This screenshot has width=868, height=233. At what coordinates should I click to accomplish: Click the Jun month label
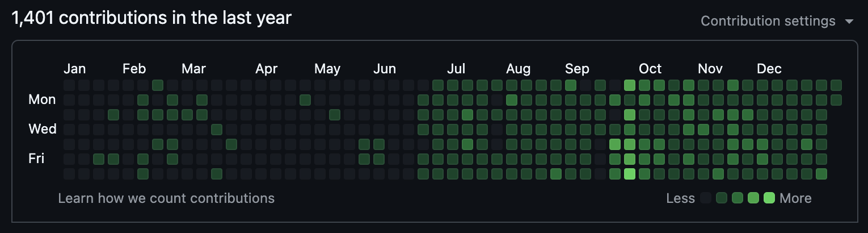click(x=385, y=69)
